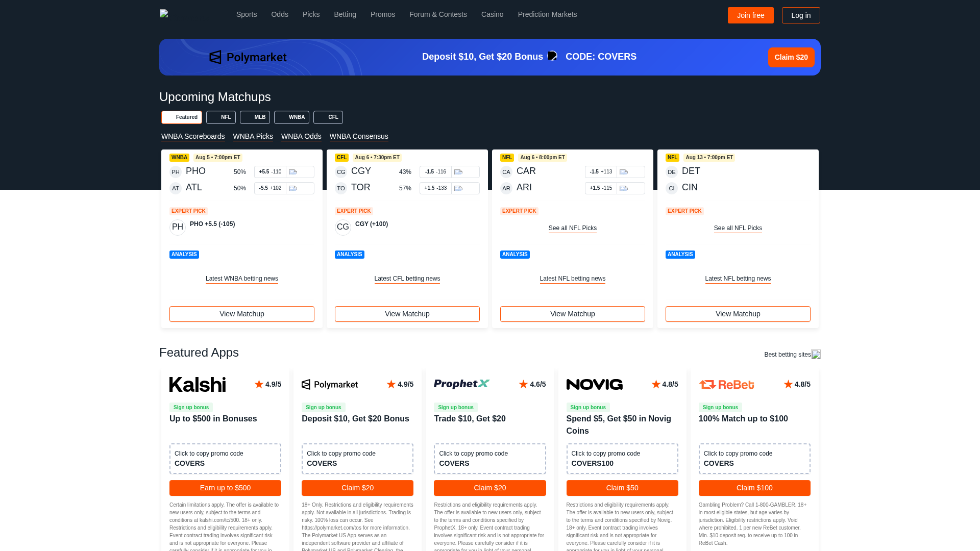Image resolution: width=980 pixels, height=551 pixels.
Task: Click the CG avatar beside the CGY +100 expert pick
Action: (343, 227)
